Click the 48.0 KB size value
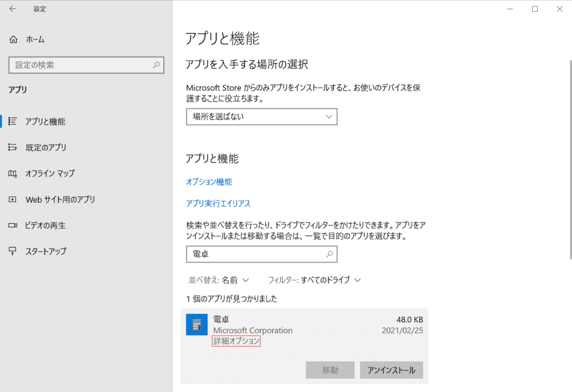Image resolution: width=572 pixels, height=392 pixels. pyautogui.click(x=410, y=319)
